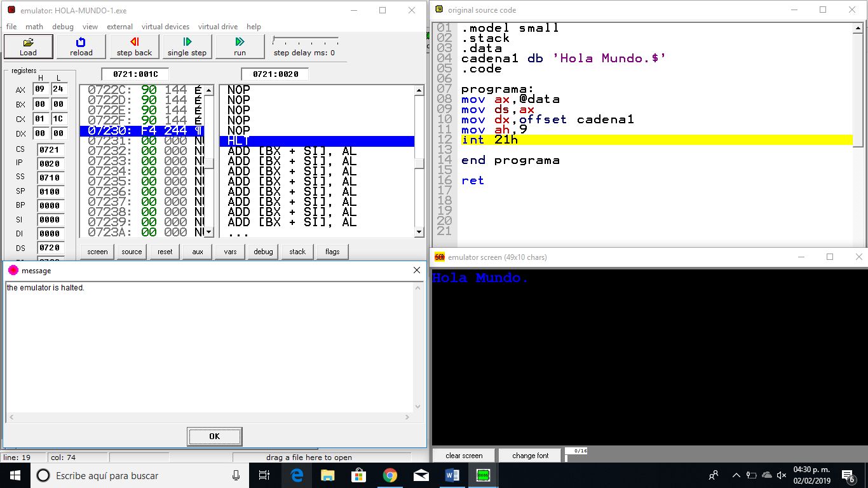Click the CS register field
Viewport: 868px width, 488px height.
tap(50, 150)
